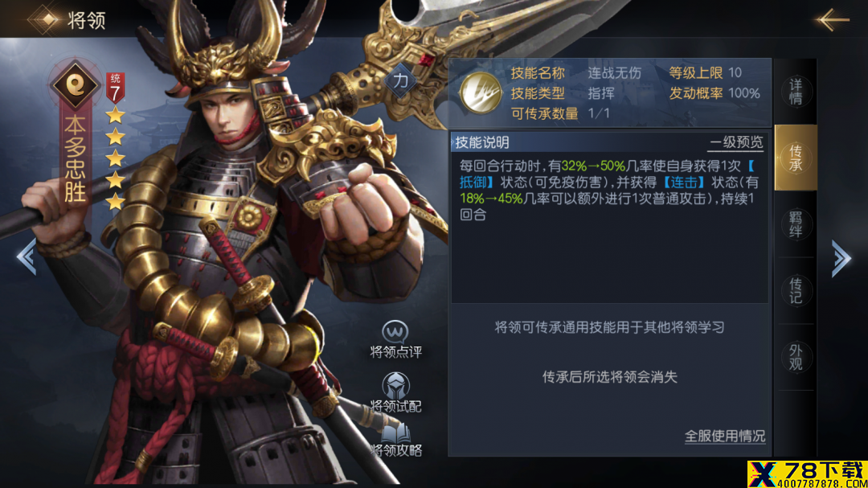Open the 传记 tab
This screenshot has height=488, width=868.
tap(796, 291)
